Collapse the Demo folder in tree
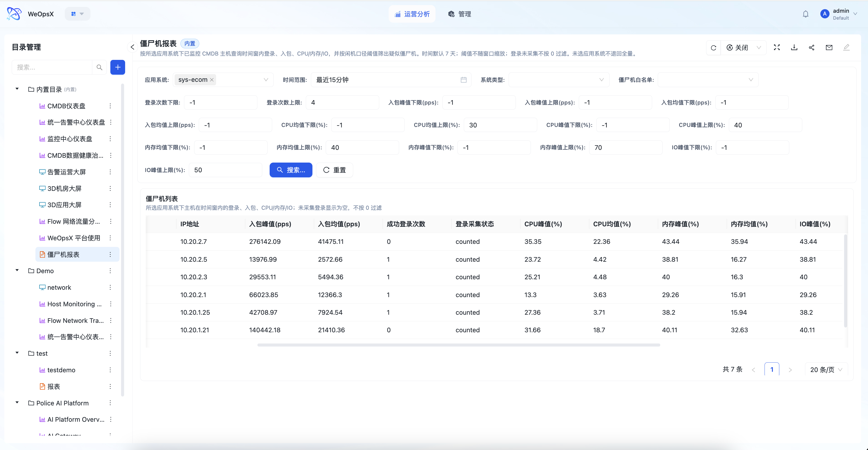868x450 pixels. pos(17,270)
